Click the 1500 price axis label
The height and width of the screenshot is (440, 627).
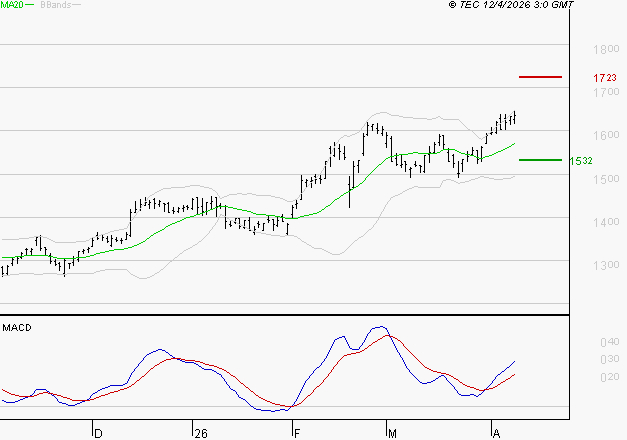click(x=606, y=179)
